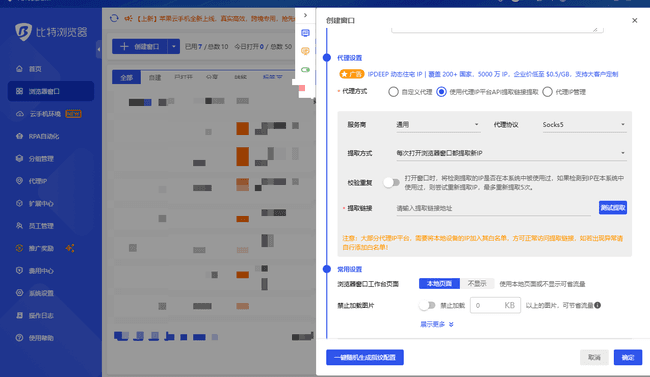Open the 服务商 dropdown showing 通用
This screenshot has height=377, width=650.
[438, 125]
